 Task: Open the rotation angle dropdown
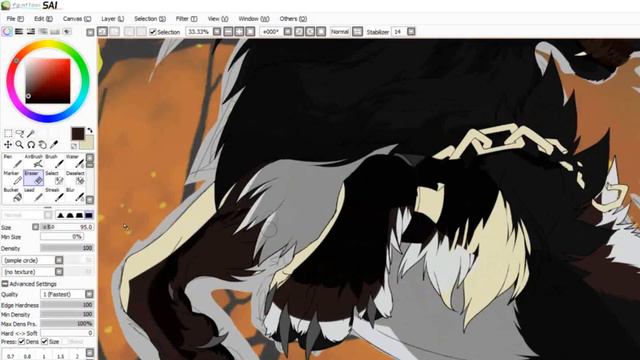coord(287,31)
